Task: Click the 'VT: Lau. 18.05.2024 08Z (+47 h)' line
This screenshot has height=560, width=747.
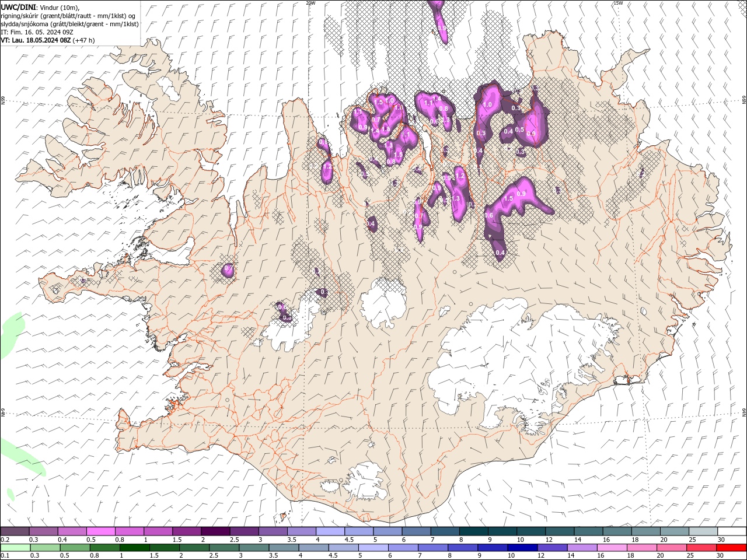Action: (48, 40)
